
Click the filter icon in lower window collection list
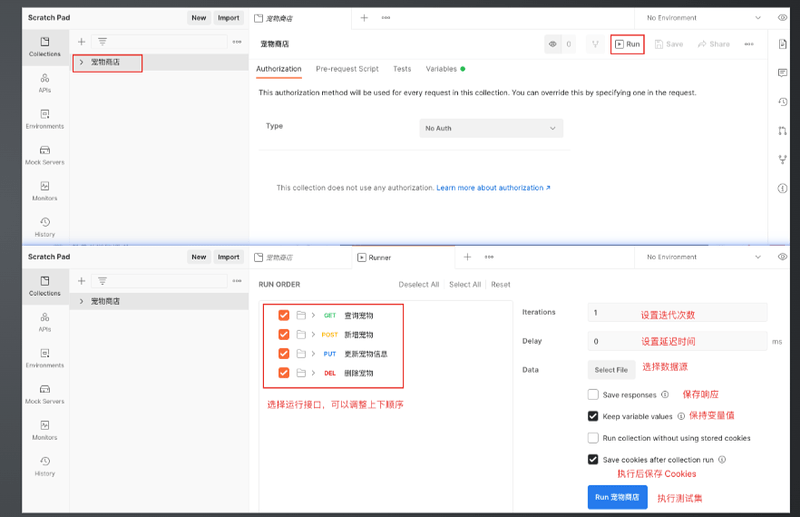pos(102,281)
